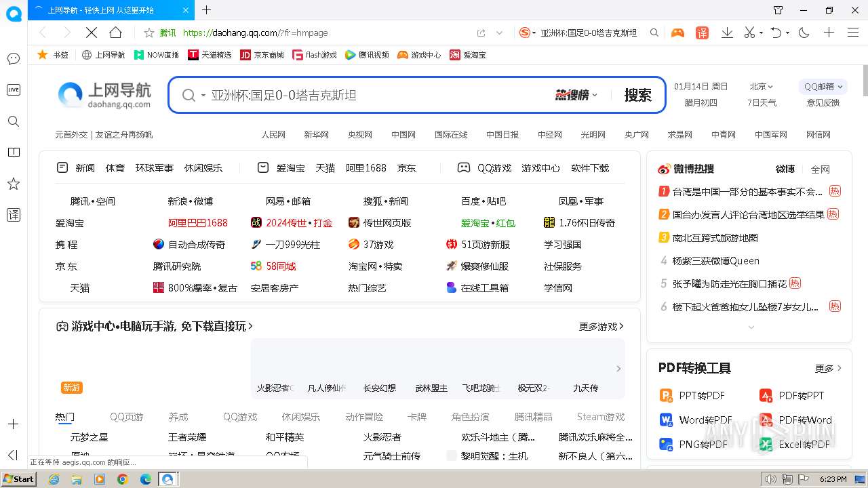Add sidebar app with plus icon
This screenshot has height=488, width=868.
click(13, 424)
